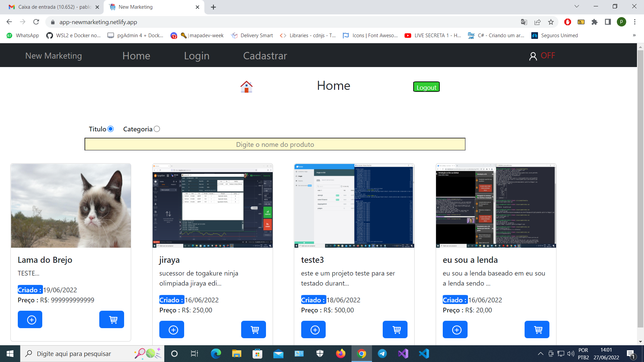
Task: Click the share page icon in address bar
Action: click(537, 22)
